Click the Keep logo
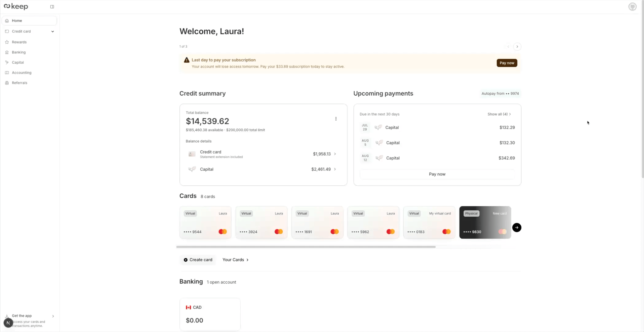The image size is (644, 332). tap(16, 6)
